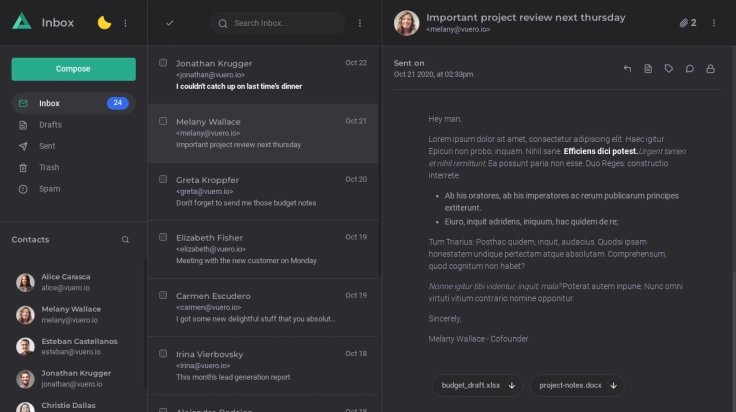Click the tag label icon
The width and height of the screenshot is (736, 412).
pos(669,69)
